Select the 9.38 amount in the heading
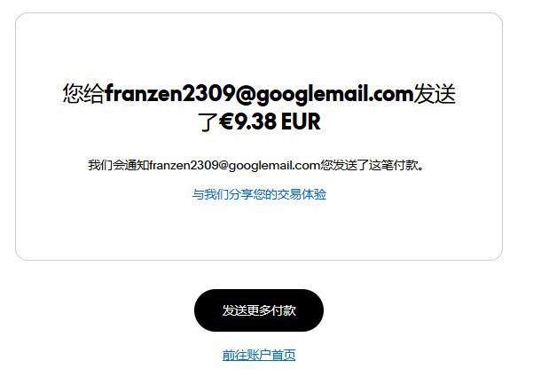Image resolution: width=533 pixels, height=392 pixels. click(255, 122)
